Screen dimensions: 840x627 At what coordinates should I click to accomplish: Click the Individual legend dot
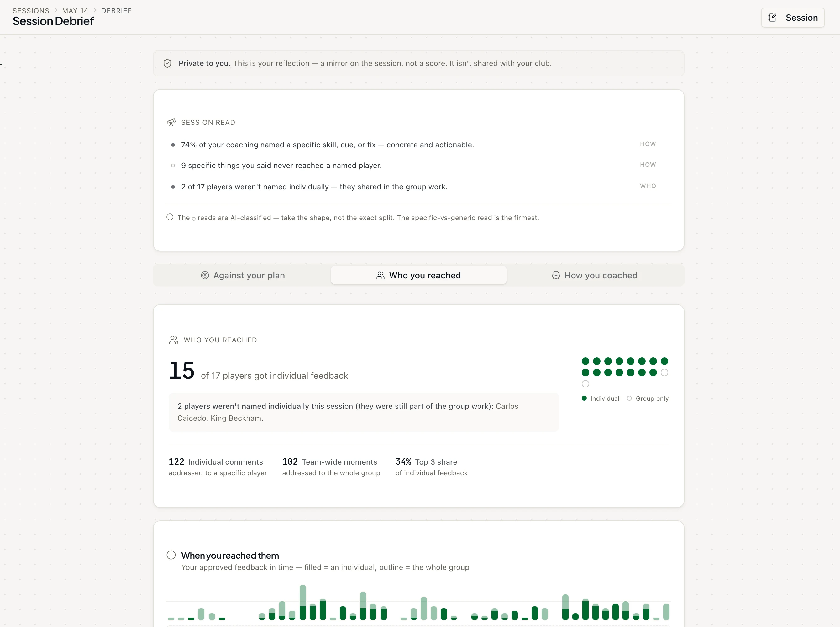[584, 398]
